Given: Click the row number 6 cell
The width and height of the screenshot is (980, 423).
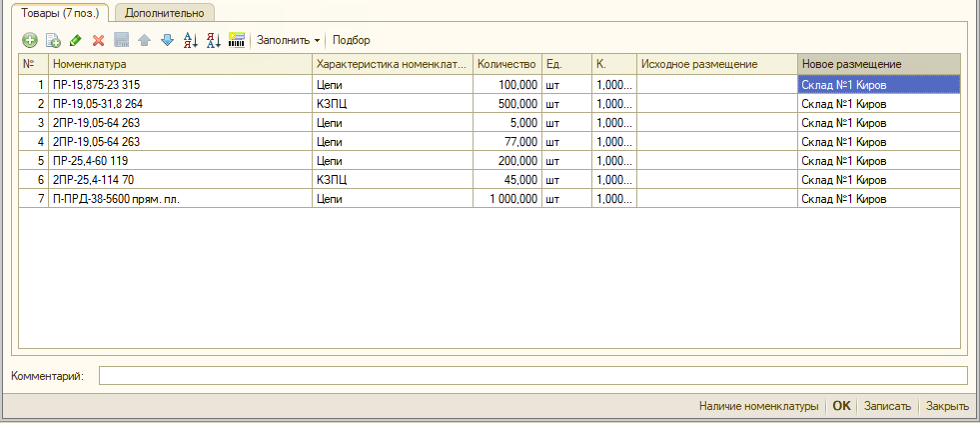Looking at the screenshot, I should (x=34, y=180).
